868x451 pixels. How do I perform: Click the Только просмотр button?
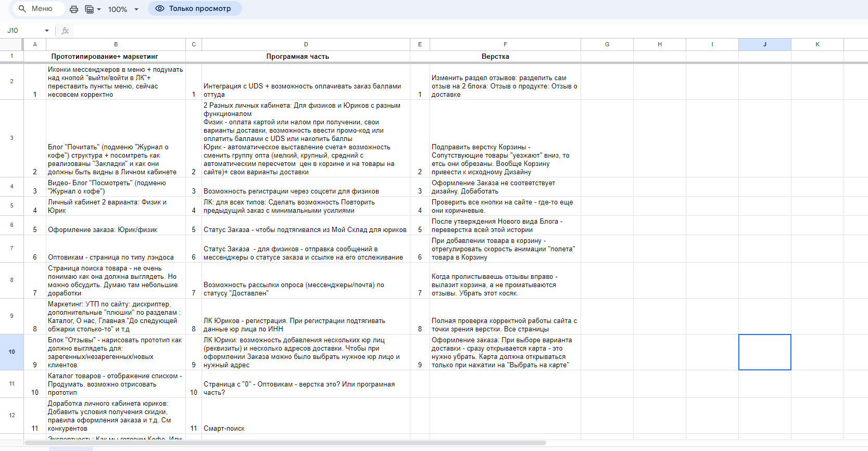[x=195, y=8]
